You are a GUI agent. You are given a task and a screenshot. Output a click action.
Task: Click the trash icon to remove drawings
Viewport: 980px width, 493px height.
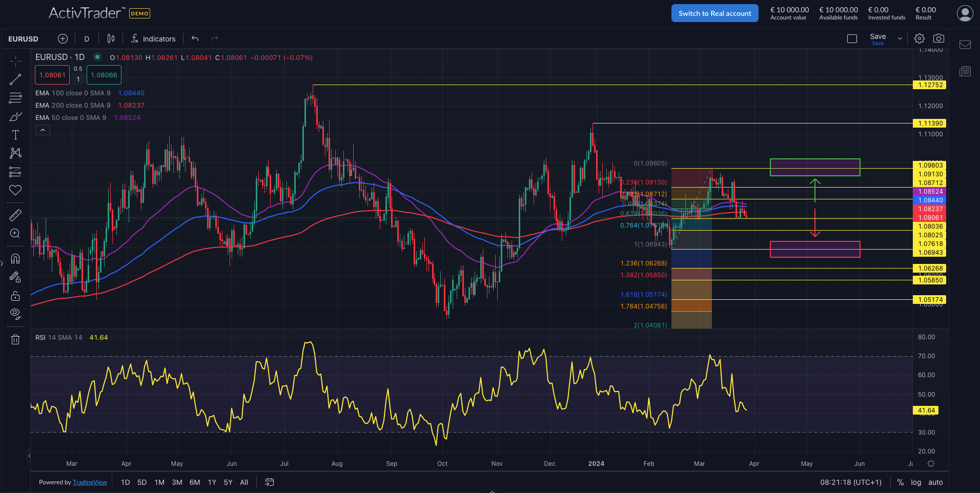pos(15,339)
